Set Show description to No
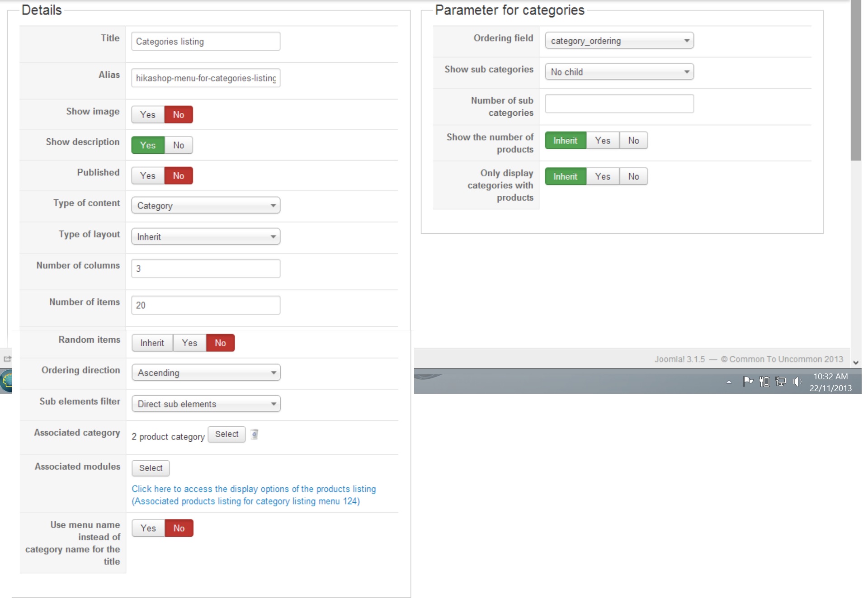868x604 pixels. point(179,146)
